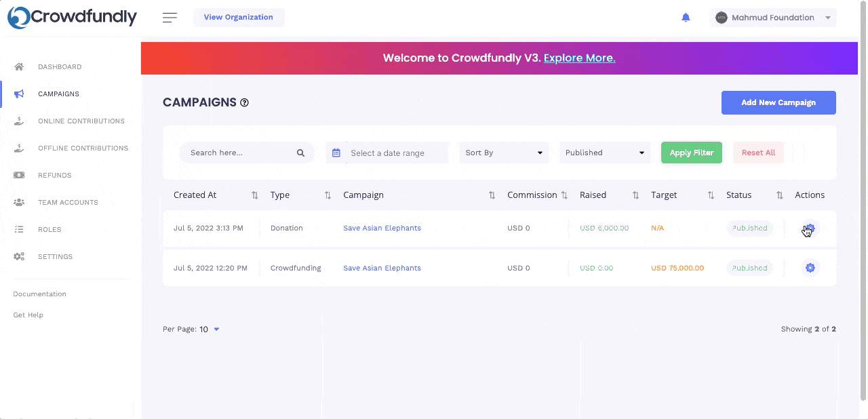Open Campaigns in the sidebar
Viewport: 868px width, 419px height.
[x=58, y=94]
